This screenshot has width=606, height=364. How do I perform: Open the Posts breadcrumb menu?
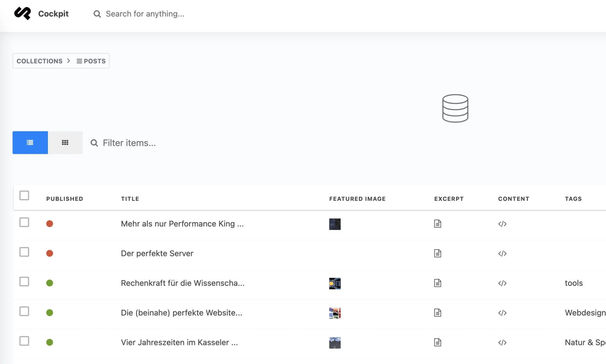pos(91,61)
